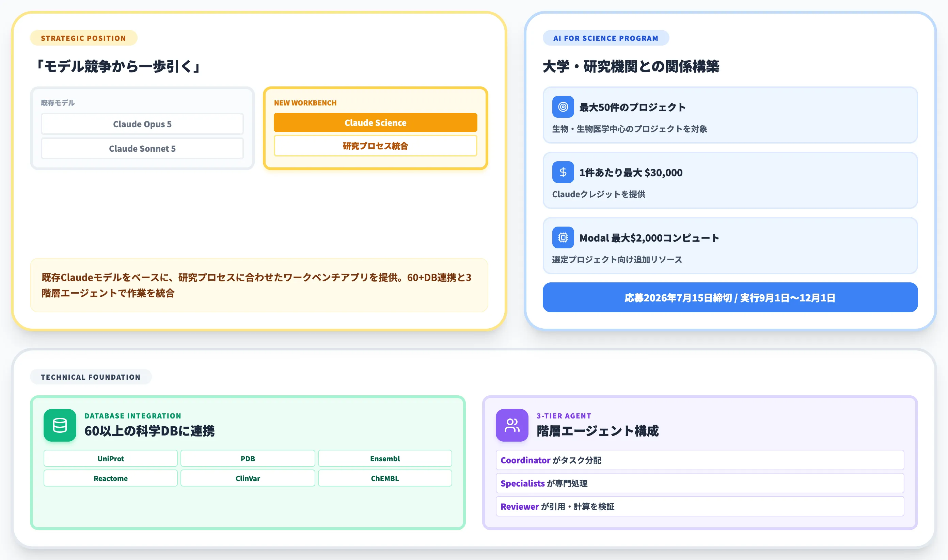Click the 階層エージェント構成 heading
Image resolution: width=948 pixels, height=560 pixels.
(x=597, y=431)
